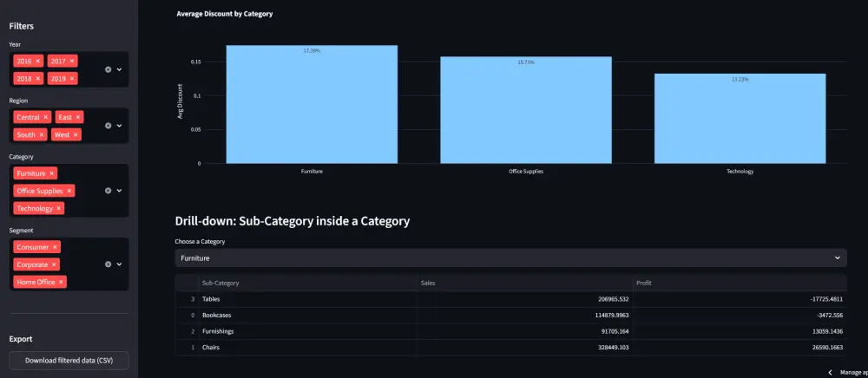Remove the Corporate segment tag
868x378 pixels.
point(54,264)
